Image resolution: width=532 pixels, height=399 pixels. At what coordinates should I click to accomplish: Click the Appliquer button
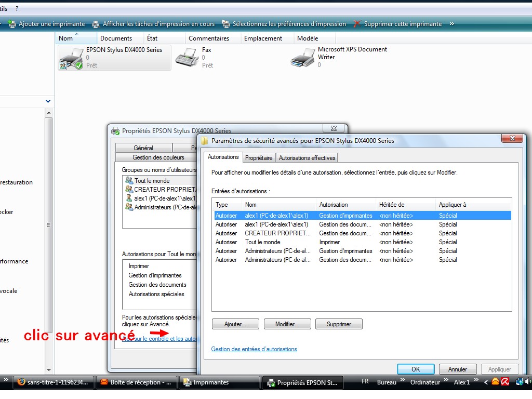[499, 369]
